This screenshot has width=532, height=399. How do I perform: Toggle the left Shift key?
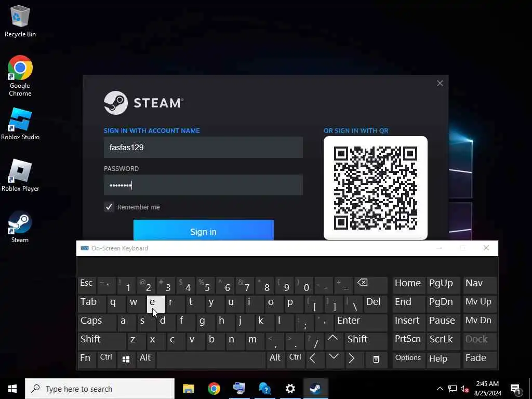pyautogui.click(x=102, y=341)
